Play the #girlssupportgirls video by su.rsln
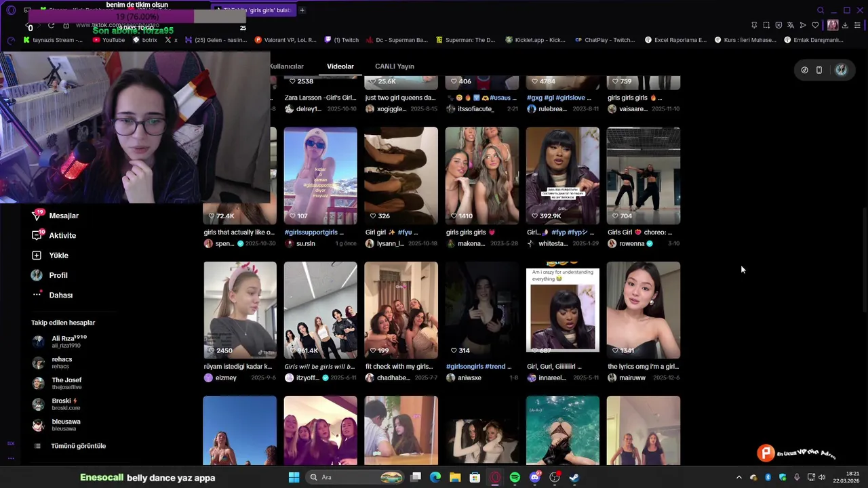The height and width of the screenshot is (488, 868). pos(320,176)
